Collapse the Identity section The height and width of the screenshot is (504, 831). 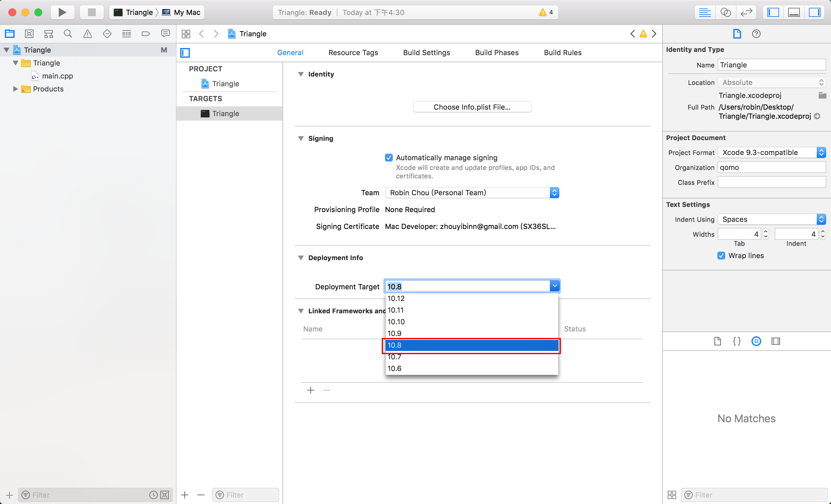pyautogui.click(x=301, y=74)
